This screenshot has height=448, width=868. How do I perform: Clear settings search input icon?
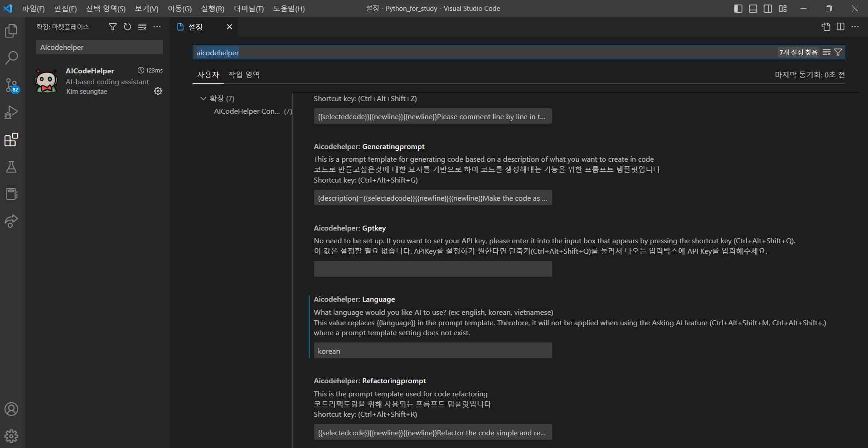tap(827, 52)
